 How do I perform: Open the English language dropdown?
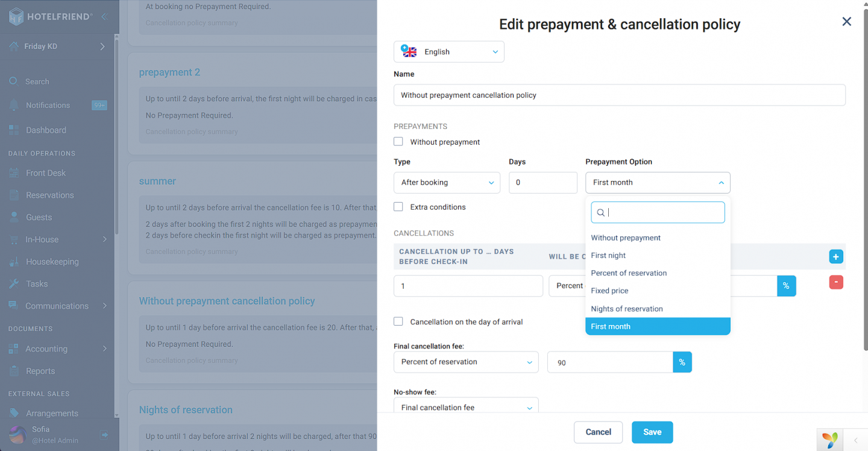coord(449,52)
